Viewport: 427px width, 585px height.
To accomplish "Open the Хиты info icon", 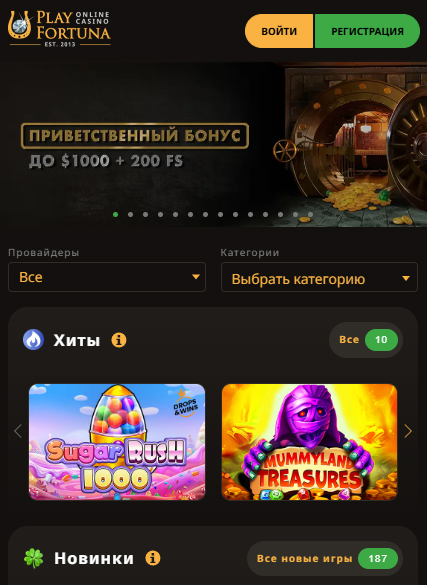I will pyautogui.click(x=119, y=340).
